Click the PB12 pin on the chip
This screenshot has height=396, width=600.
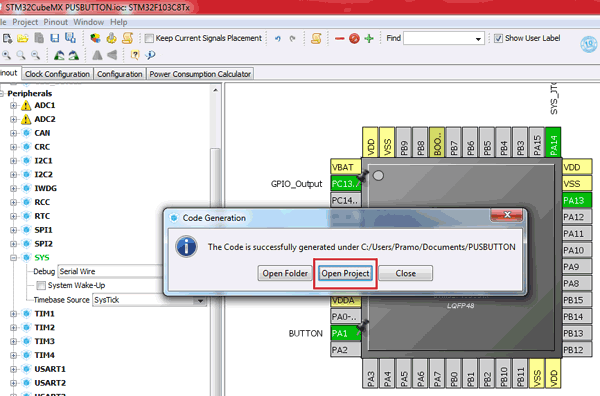[577, 350]
